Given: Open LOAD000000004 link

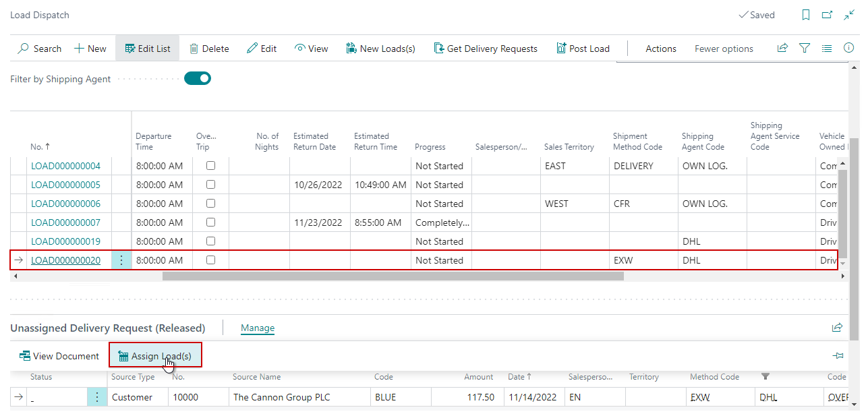Looking at the screenshot, I should (x=65, y=166).
